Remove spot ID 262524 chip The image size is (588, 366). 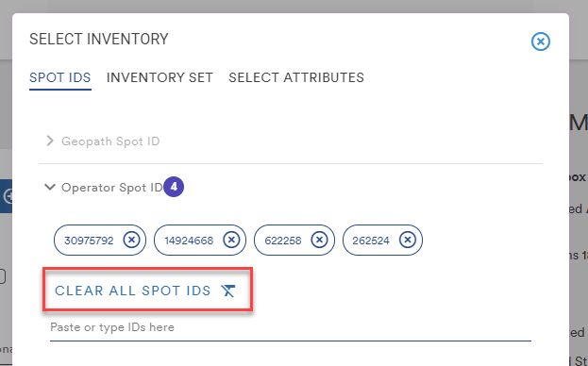click(408, 240)
